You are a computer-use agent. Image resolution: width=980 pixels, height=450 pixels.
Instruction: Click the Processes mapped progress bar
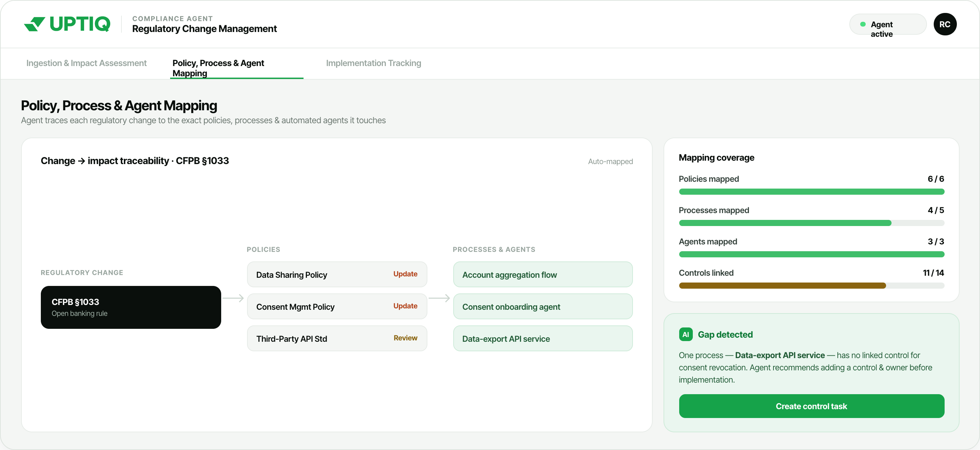point(811,223)
